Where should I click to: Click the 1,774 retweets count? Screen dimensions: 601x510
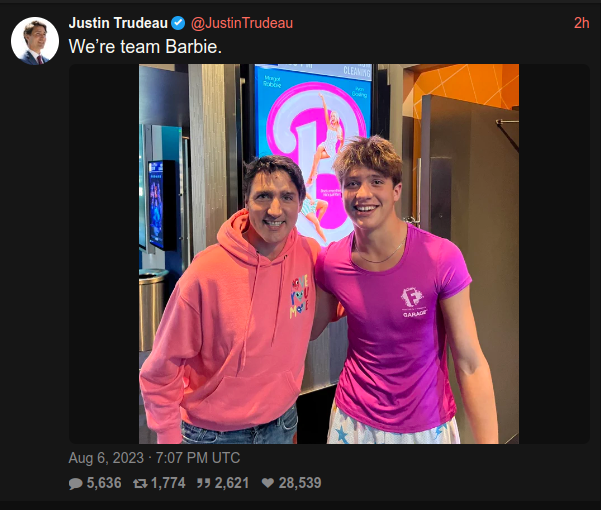(x=168, y=483)
